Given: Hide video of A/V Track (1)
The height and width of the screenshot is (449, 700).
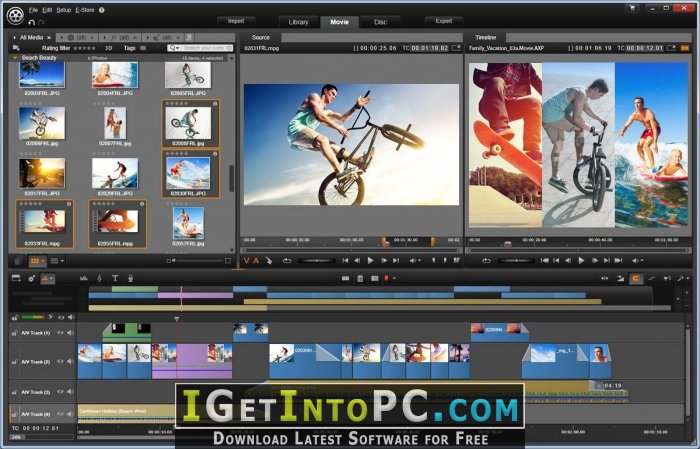Looking at the screenshot, I should [x=60, y=333].
